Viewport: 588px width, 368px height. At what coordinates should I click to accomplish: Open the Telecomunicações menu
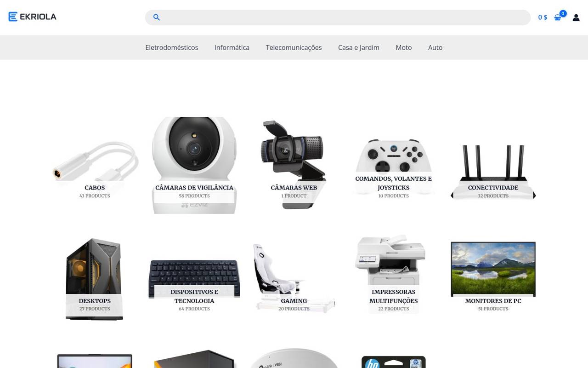[x=294, y=47]
